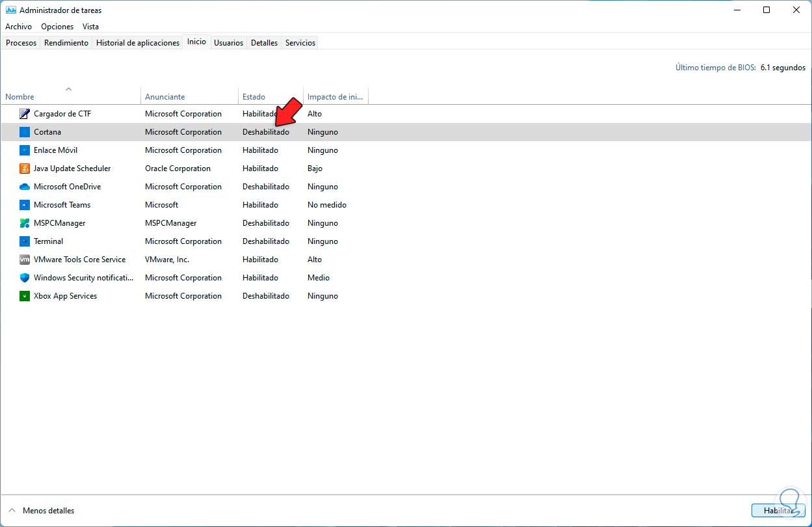Click the Java Update Scheduler icon
The image size is (812, 527).
(25, 169)
